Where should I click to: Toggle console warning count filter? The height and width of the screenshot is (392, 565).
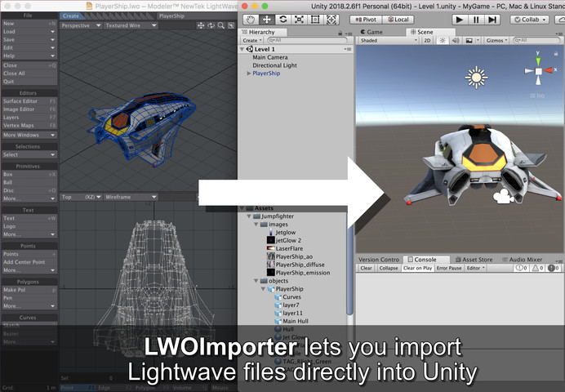pyautogui.click(x=537, y=268)
